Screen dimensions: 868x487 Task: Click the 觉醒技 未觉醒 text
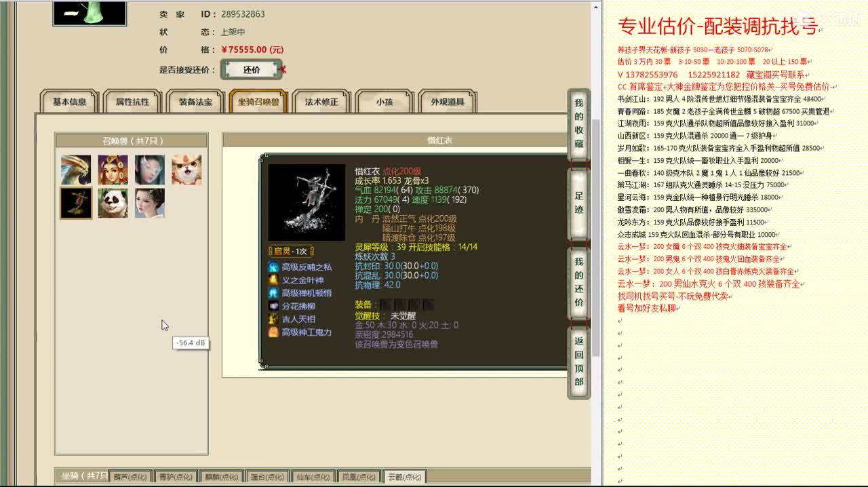coord(384,316)
